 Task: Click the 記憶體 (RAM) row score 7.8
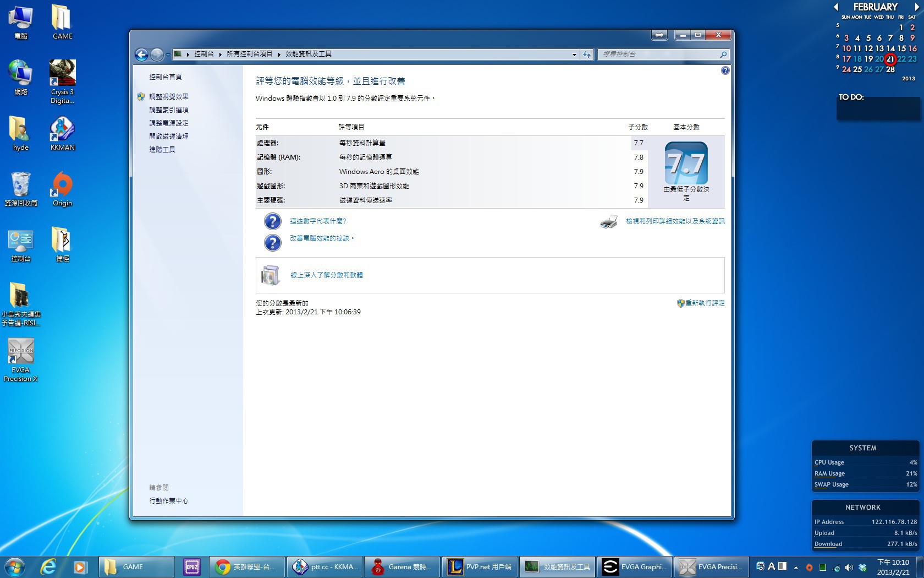point(639,157)
